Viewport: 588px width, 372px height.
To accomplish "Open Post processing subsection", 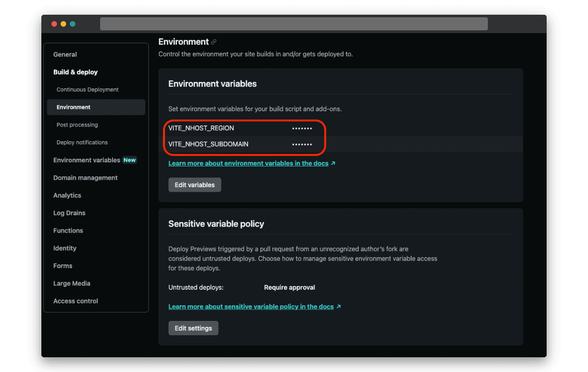I will tap(77, 125).
